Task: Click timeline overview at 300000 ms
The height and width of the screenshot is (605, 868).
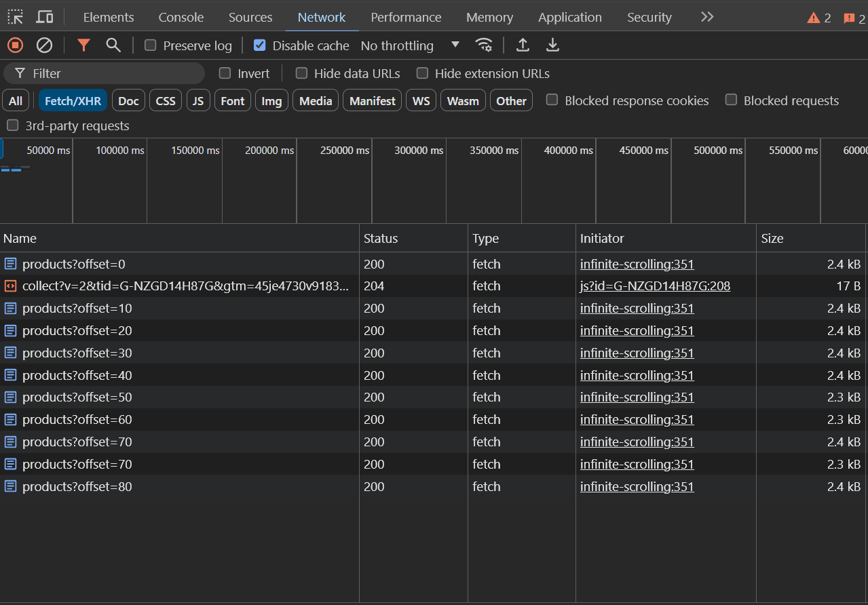Action: [x=419, y=151]
